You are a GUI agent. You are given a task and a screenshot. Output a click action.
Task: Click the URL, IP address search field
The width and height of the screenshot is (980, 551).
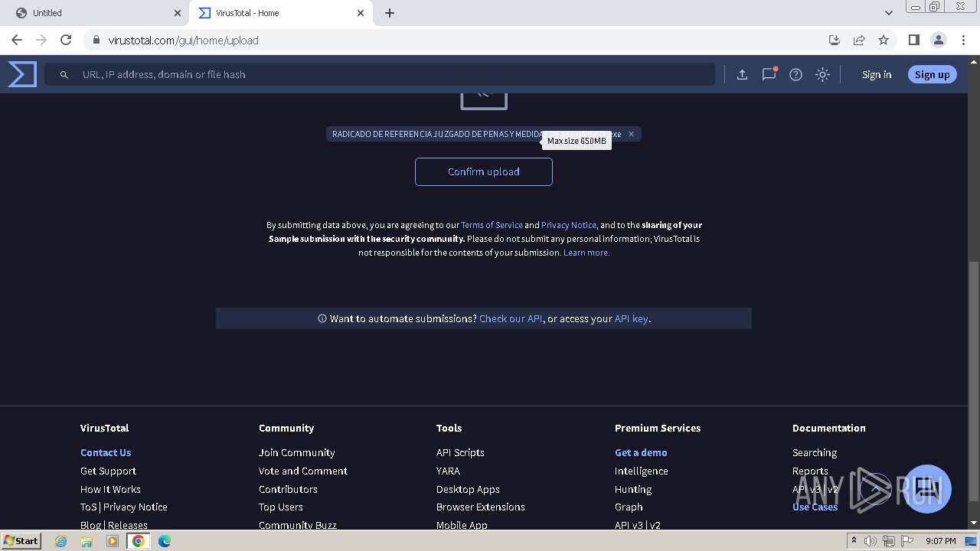(380, 74)
